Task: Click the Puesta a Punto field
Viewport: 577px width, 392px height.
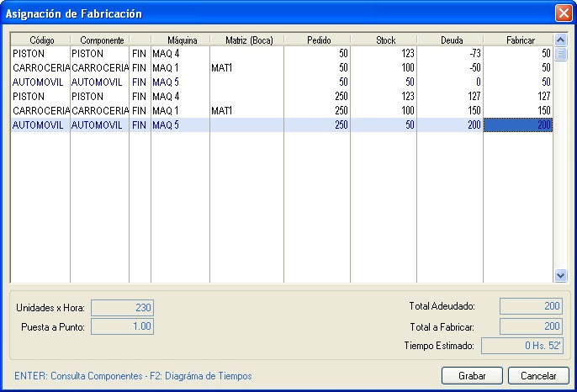Action: [122, 326]
